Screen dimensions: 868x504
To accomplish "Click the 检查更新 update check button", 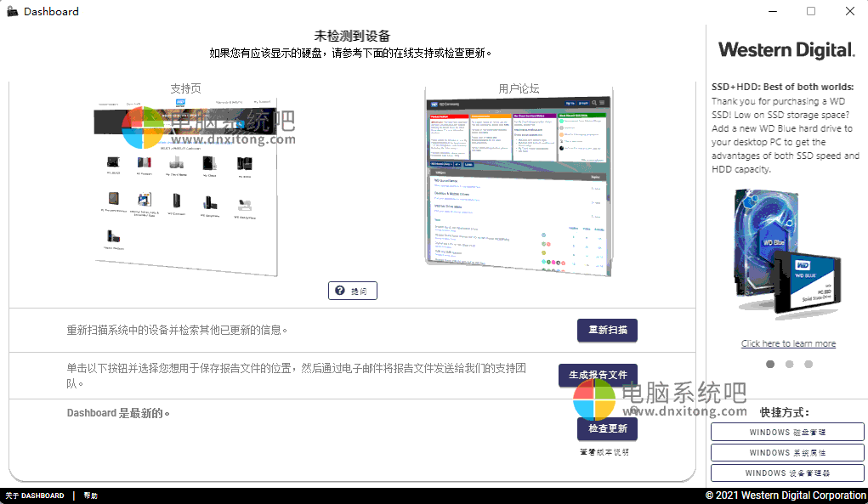I will pos(607,428).
